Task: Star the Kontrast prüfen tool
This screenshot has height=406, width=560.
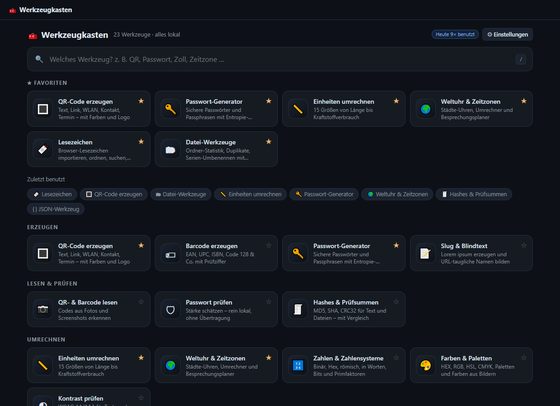Action: pyautogui.click(x=141, y=398)
